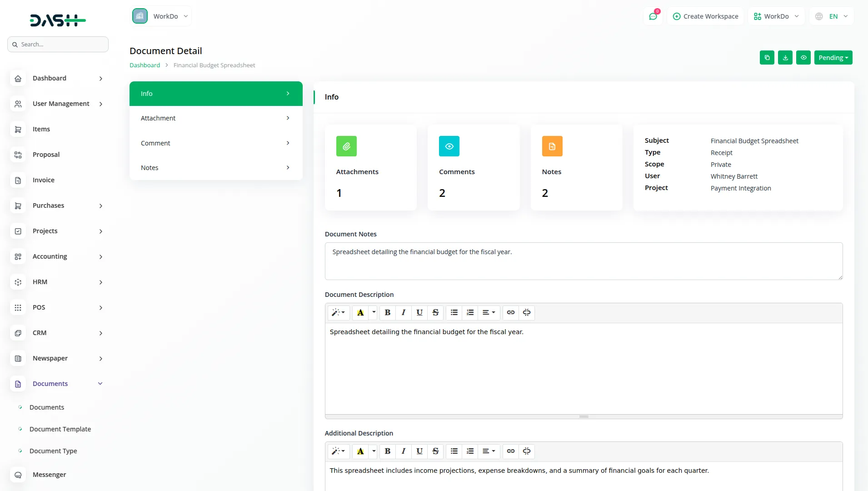Open the EN language dropdown
Viewport: 868px width, 491px height.
832,16
